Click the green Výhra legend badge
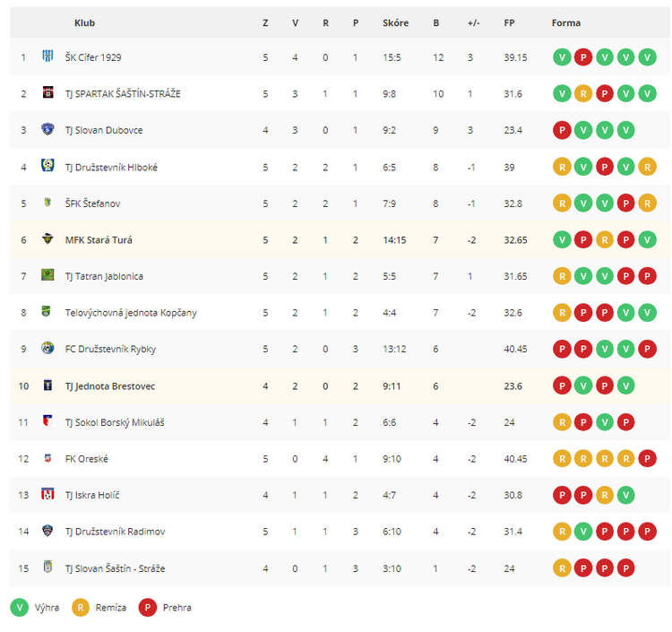Image resolution: width=672 pixels, height=632 pixels. 20,608
